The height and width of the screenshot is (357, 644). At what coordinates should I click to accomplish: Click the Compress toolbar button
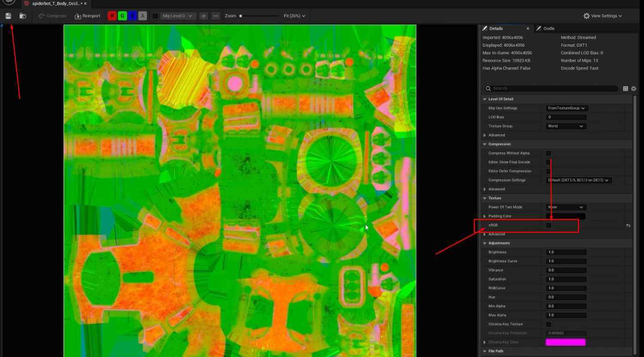click(53, 16)
